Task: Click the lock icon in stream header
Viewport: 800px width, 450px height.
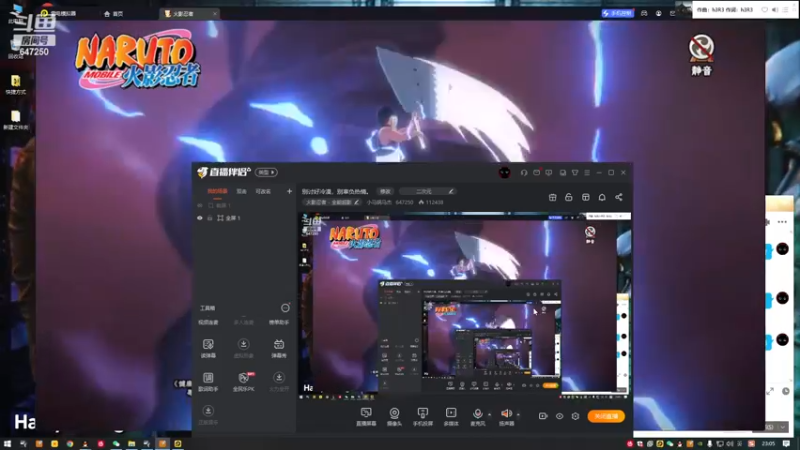Action: point(569,197)
